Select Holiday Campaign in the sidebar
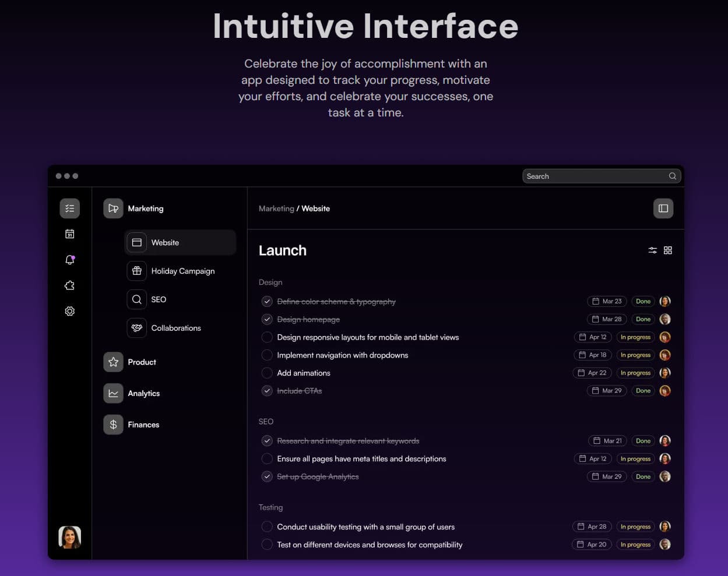The height and width of the screenshot is (576, 728). (182, 271)
